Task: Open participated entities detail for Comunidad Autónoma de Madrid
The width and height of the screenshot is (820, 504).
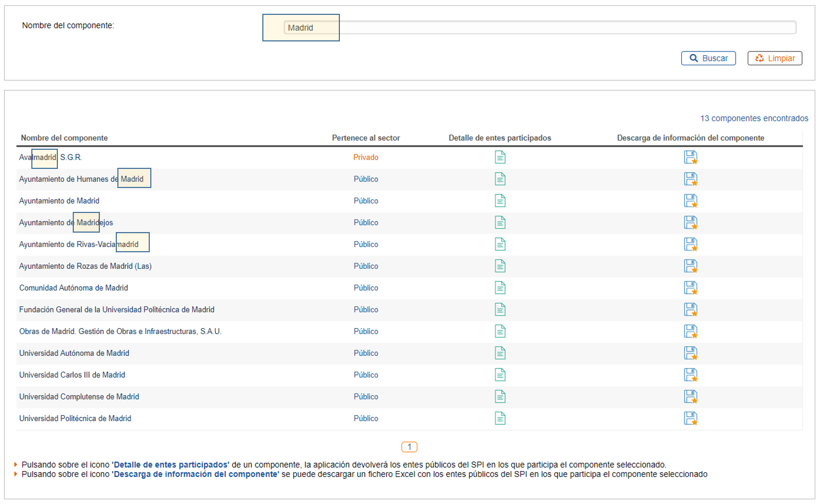Action: tap(500, 288)
